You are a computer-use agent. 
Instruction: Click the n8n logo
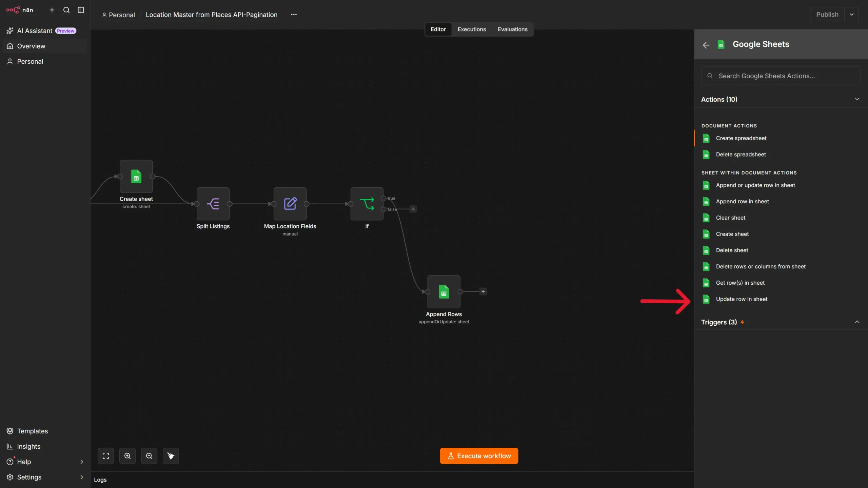(20, 10)
